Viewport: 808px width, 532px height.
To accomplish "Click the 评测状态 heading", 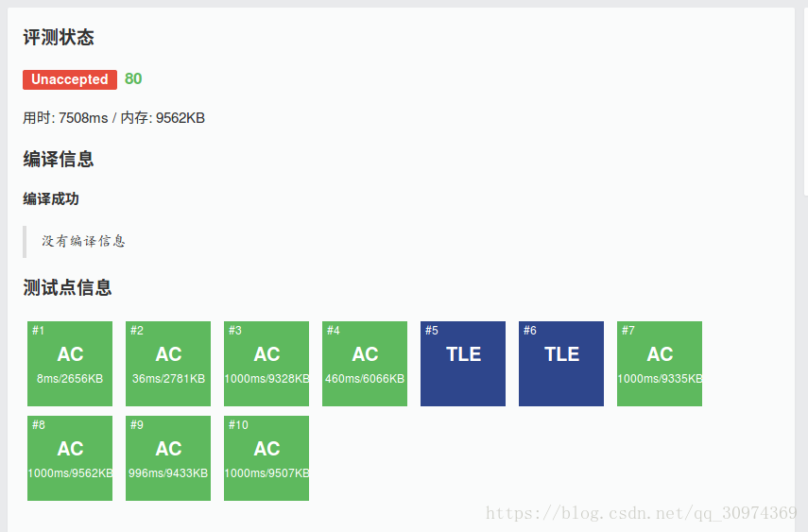I will 59,38.
